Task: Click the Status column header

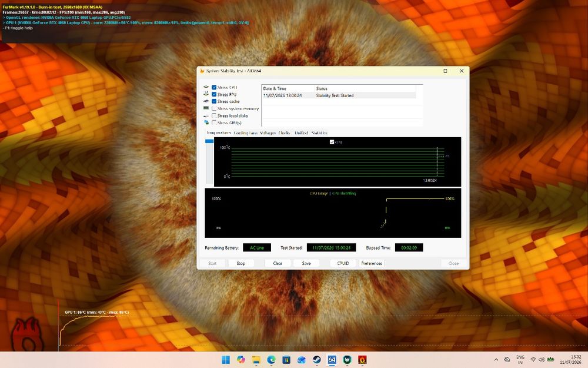Action: coord(365,89)
